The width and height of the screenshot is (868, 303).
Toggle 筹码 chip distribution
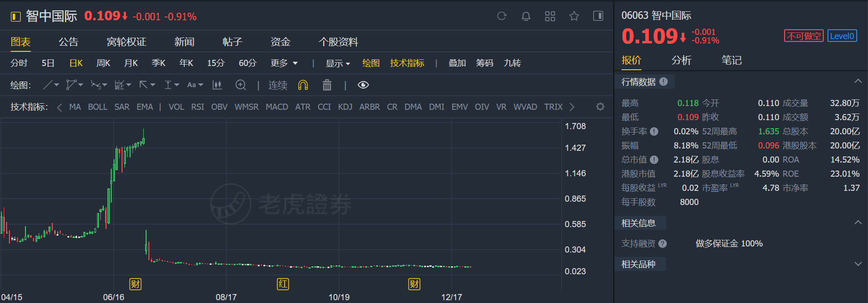click(x=484, y=63)
